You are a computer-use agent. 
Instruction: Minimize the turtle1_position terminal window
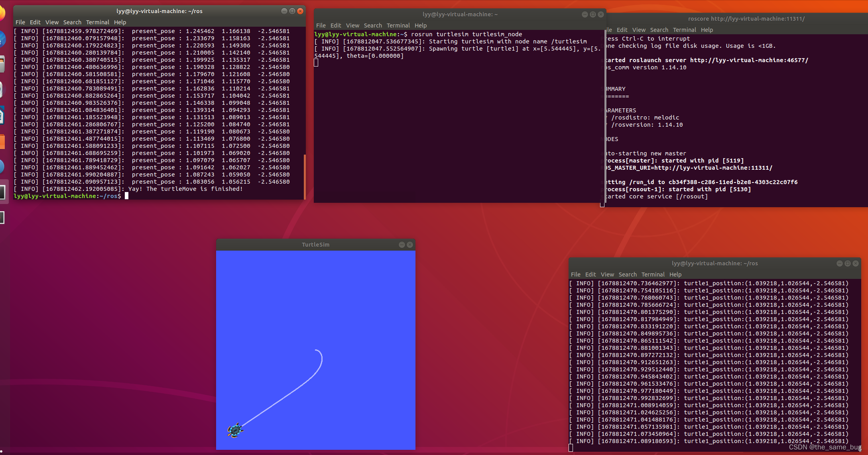(x=839, y=263)
